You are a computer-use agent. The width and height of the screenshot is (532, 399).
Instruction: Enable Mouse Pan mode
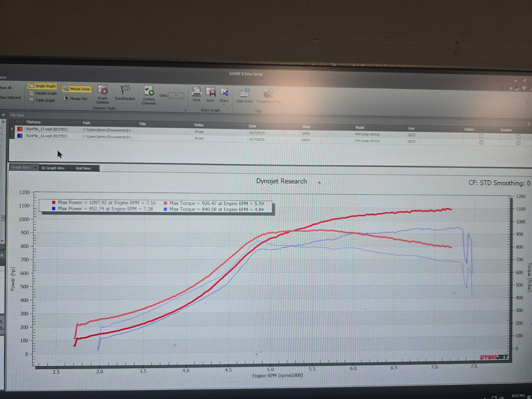[x=76, y=98]
